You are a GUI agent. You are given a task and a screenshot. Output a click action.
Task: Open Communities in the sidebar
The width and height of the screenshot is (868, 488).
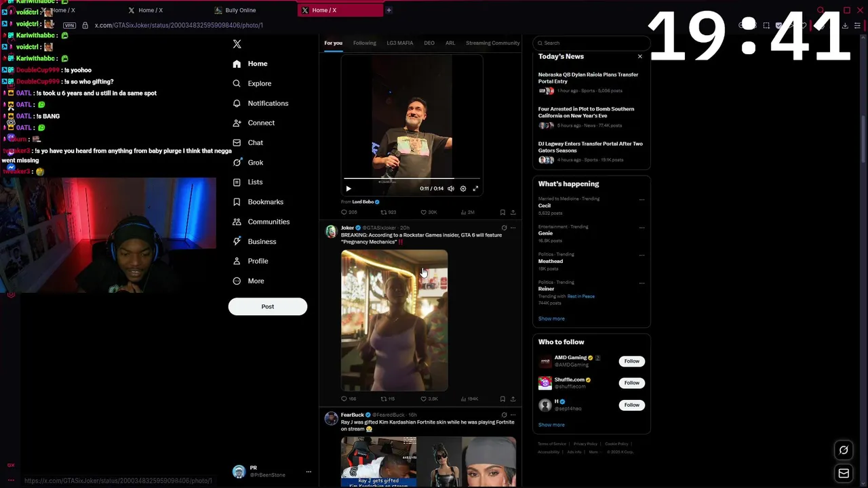pyautogui.click(x=261, y=222)
